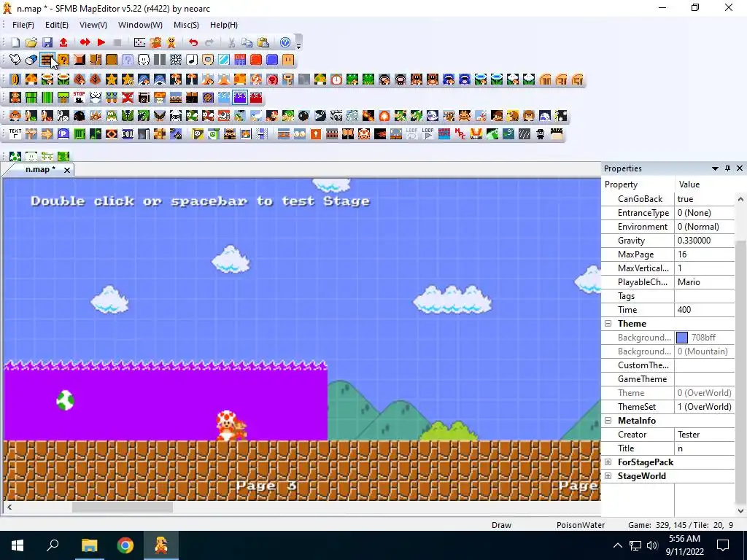
Task: Click the NPC object icon
Action: pos(460,134)
